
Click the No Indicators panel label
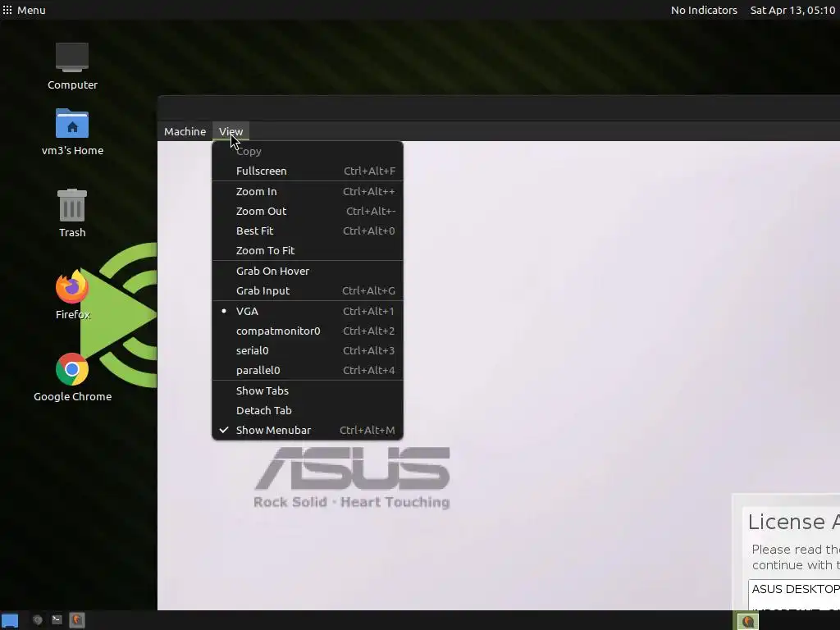pyautogui.click(x=704, y=10)
